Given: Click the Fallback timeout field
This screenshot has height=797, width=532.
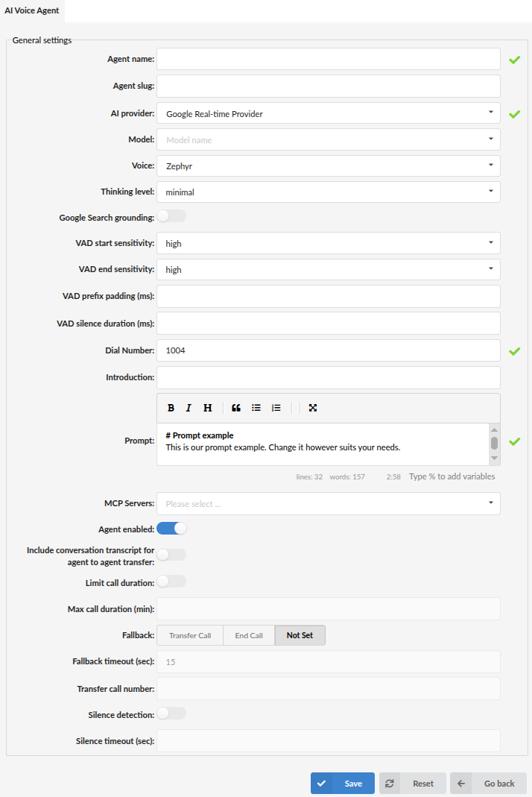Looking at the screenshot, I should (329, 662).
